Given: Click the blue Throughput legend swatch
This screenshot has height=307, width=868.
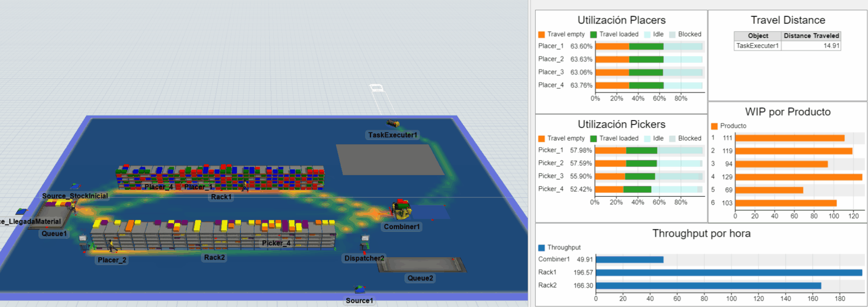Looking at the screenshot, I should coord(541,248).
